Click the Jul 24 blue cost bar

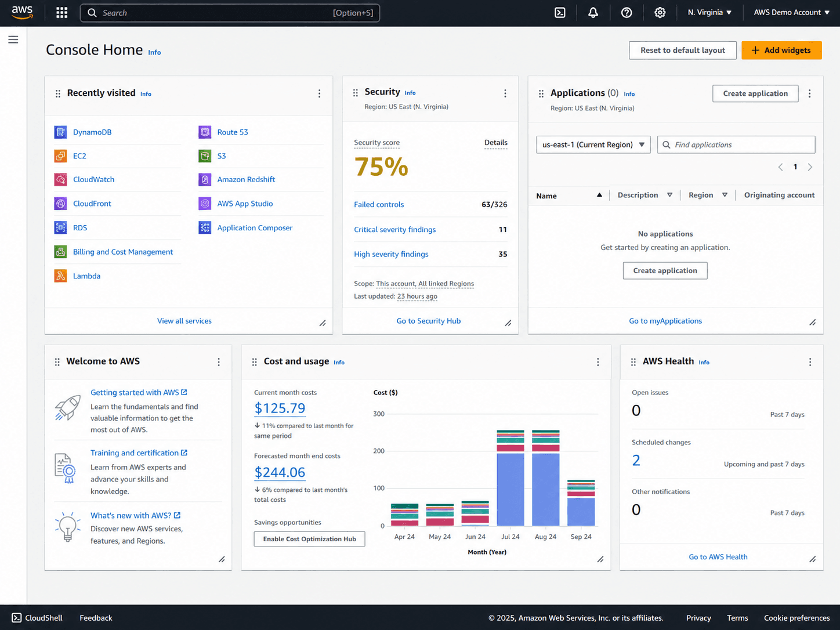coord(510,489)
